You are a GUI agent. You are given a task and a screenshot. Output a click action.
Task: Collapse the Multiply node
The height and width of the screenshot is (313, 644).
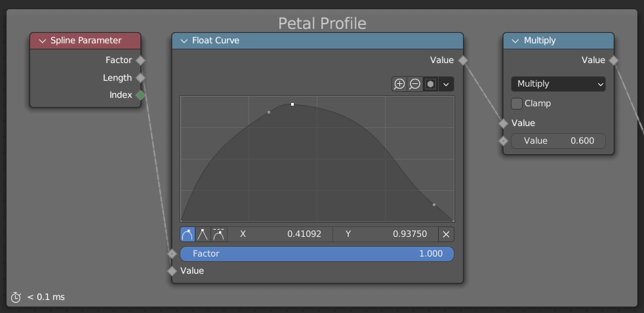(515, 41)
